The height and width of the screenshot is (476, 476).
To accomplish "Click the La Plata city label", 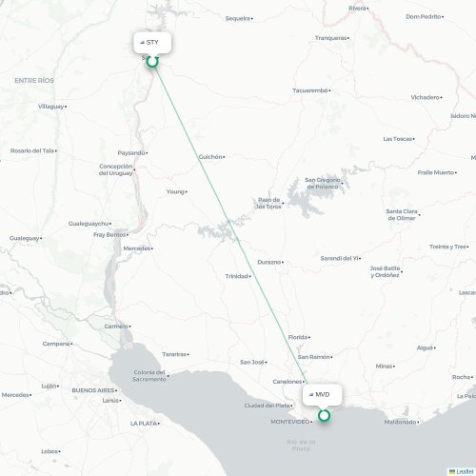I will (144, 424).
